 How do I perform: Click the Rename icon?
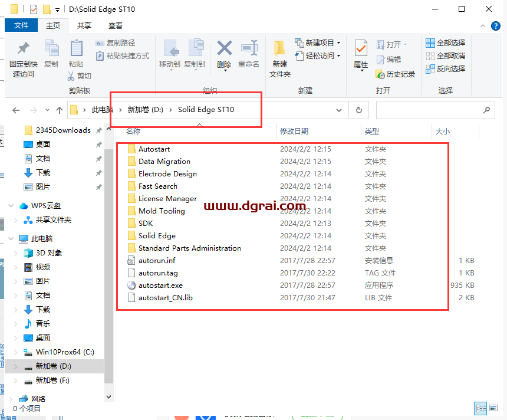[249, 48]
